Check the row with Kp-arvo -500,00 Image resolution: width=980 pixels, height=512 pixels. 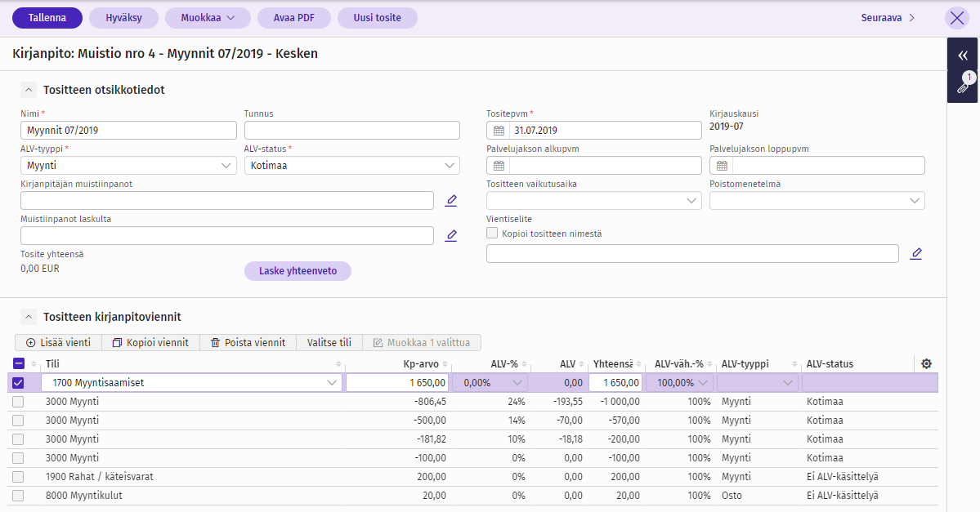[x=18, y=421]
